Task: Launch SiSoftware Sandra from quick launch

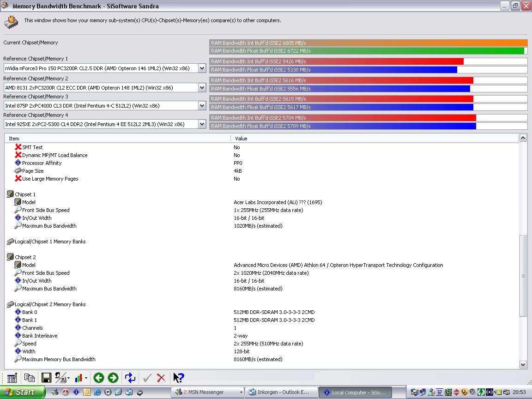Action: 76,392
